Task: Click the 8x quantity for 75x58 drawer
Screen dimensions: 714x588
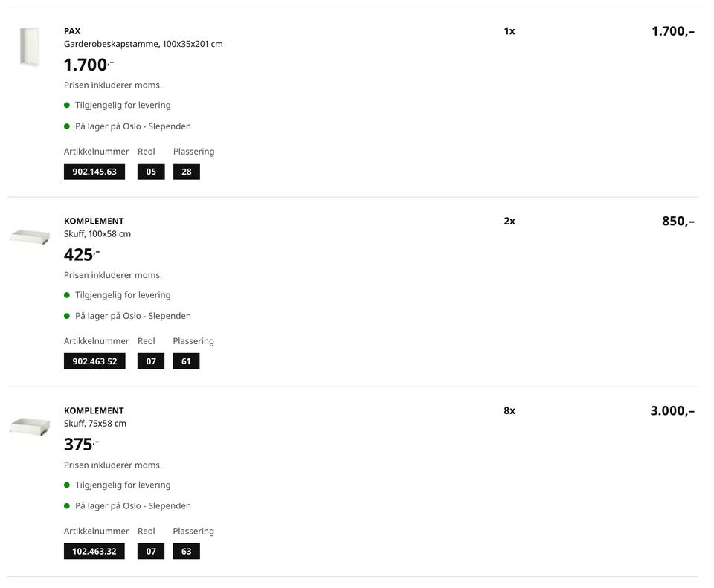Action: [x=509, y=410]
